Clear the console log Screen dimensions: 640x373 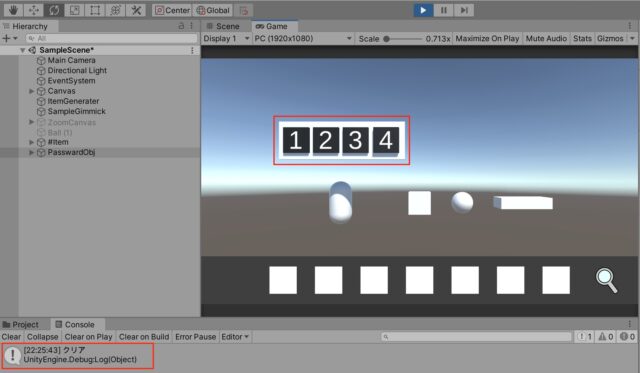coord(11,337)
